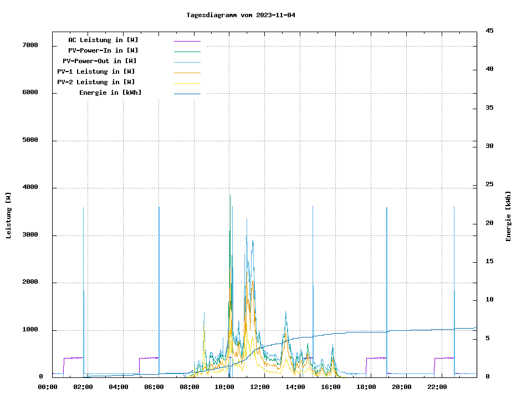The height and width of the screenshot is (399, 532).
Task: Click the 4000 label on power axis
Action: (30, 187)
